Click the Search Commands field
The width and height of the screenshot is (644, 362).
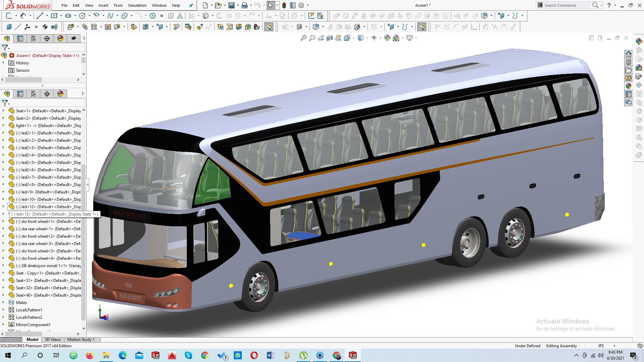pos(566,5)
